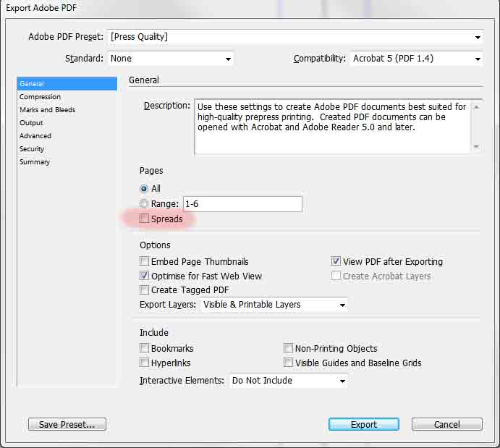Open the Compatibility dropdown Acrobat 5
The image size is (500, 448).
[417, 59]
